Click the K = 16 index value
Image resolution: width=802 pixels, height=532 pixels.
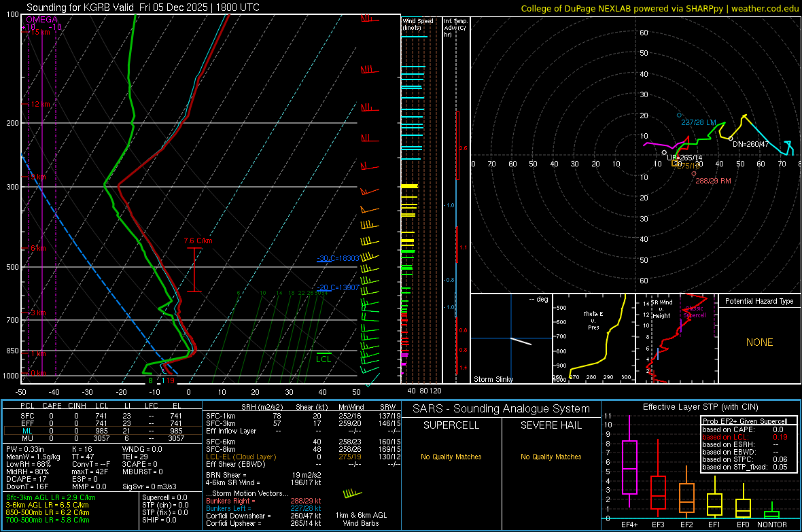pos(82,449)
